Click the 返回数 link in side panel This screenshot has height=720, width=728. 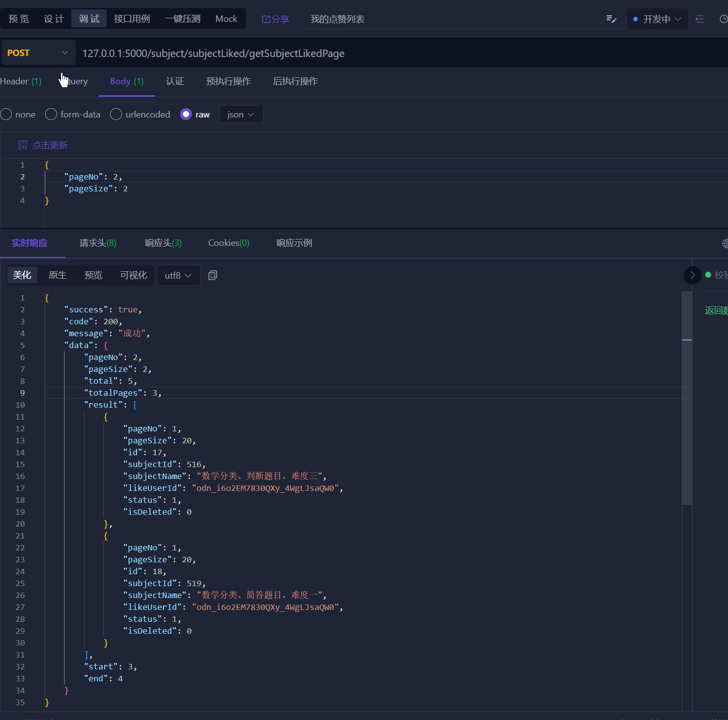tap(716, 310)
